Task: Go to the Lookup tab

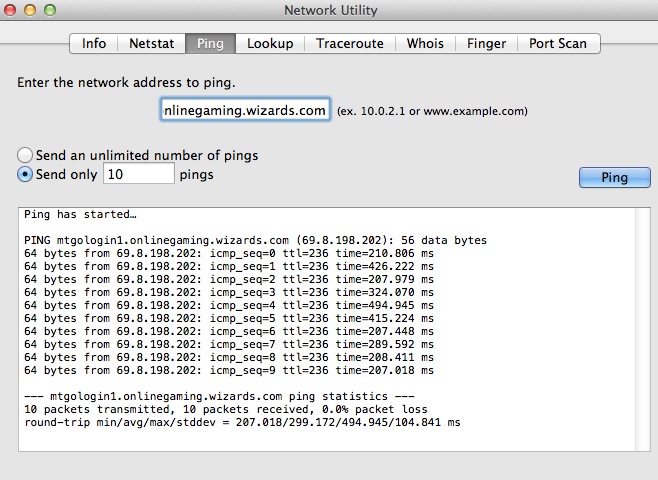Action: point(270,43)
